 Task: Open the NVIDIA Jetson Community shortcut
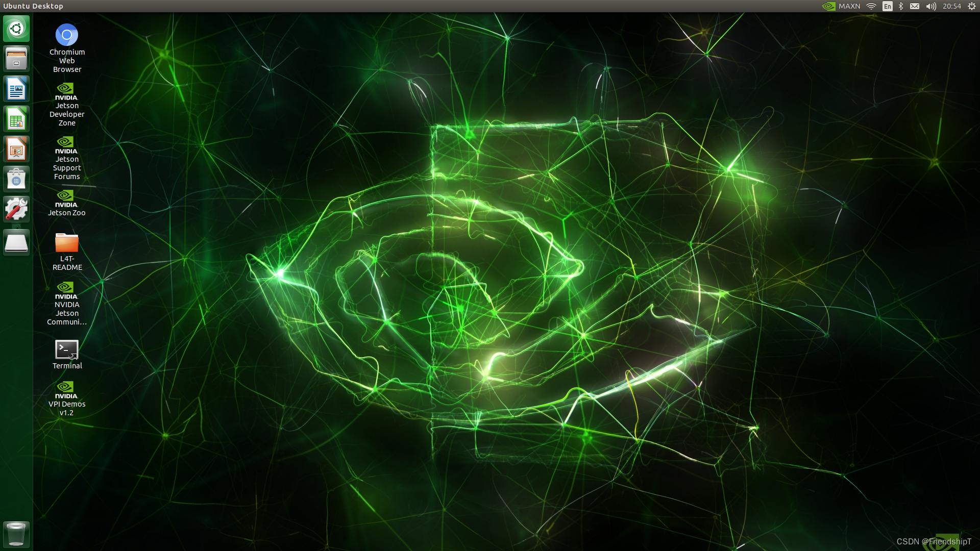click(x=67, y=291)
